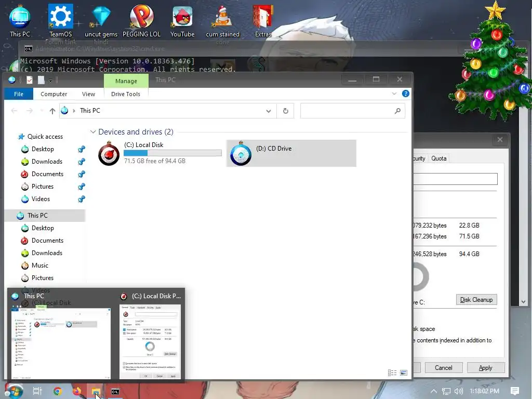This screenshot has height=399, width=532.
Task: Open This PC desktop icon
Action: (x=20, y=21)
